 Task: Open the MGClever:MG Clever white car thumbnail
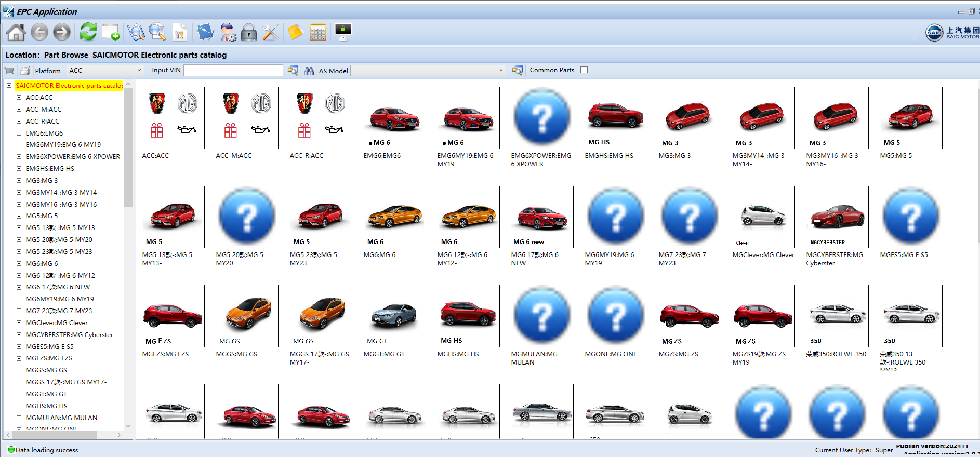click(x=763, y=217)
